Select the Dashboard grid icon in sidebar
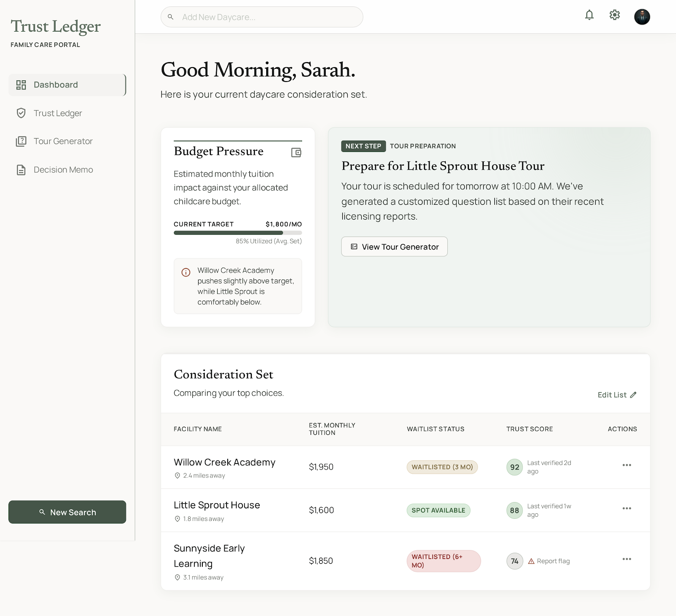Image resolution: width=676 pixels, height=616 pixels. 22,84
